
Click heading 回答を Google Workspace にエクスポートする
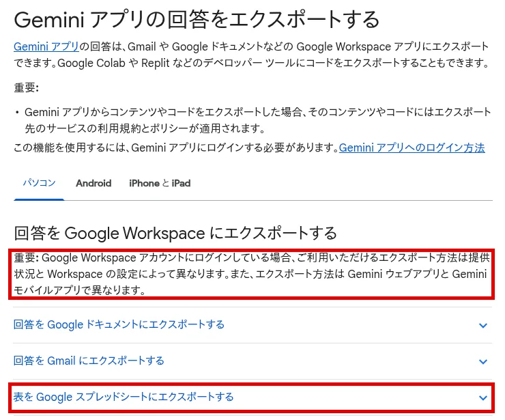click(x=175, y=233)
